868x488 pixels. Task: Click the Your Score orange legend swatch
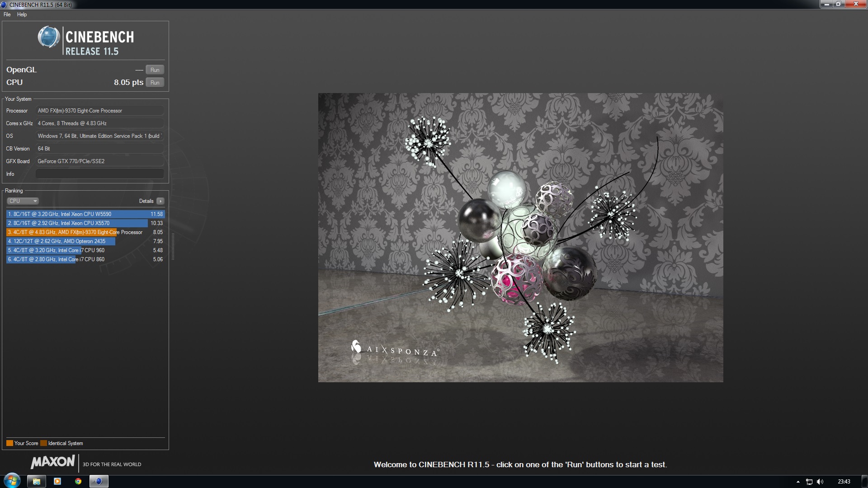(9, 443)
